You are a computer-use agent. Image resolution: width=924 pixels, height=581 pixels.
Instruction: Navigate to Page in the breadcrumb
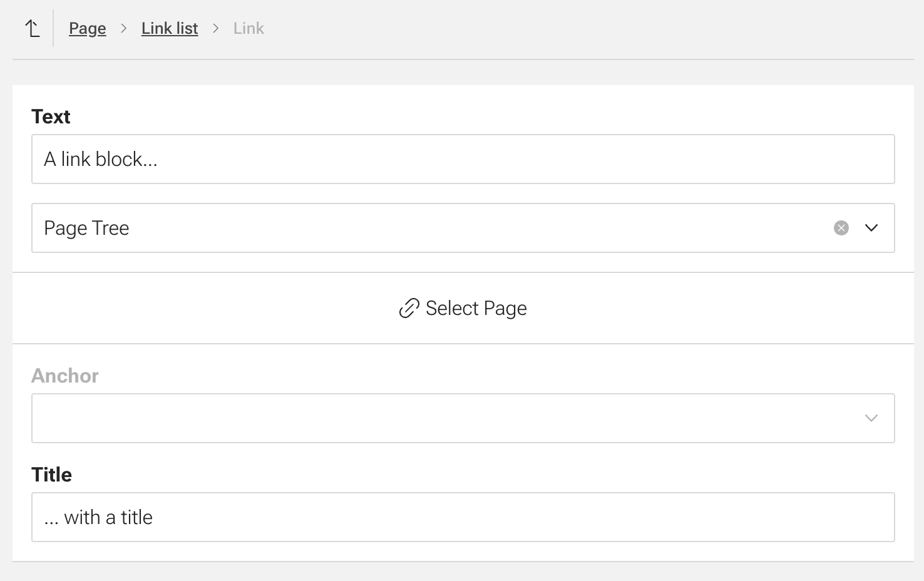point(88,28)
